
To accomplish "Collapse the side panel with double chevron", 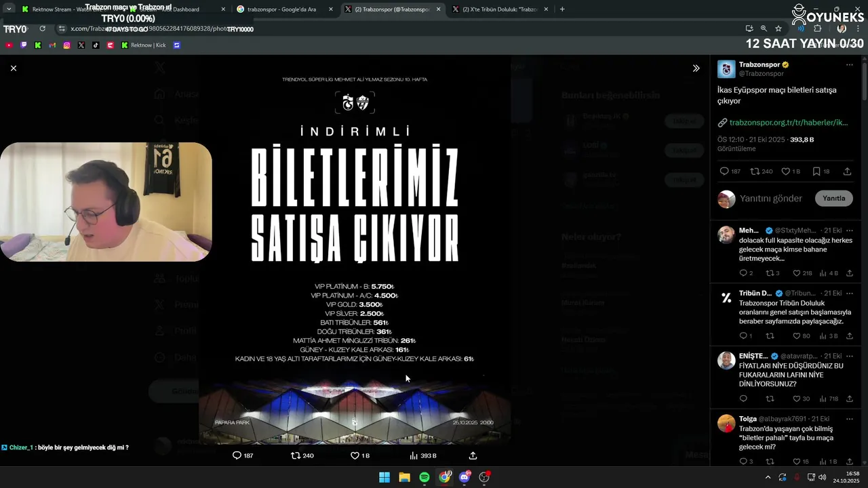I will 696,68.
